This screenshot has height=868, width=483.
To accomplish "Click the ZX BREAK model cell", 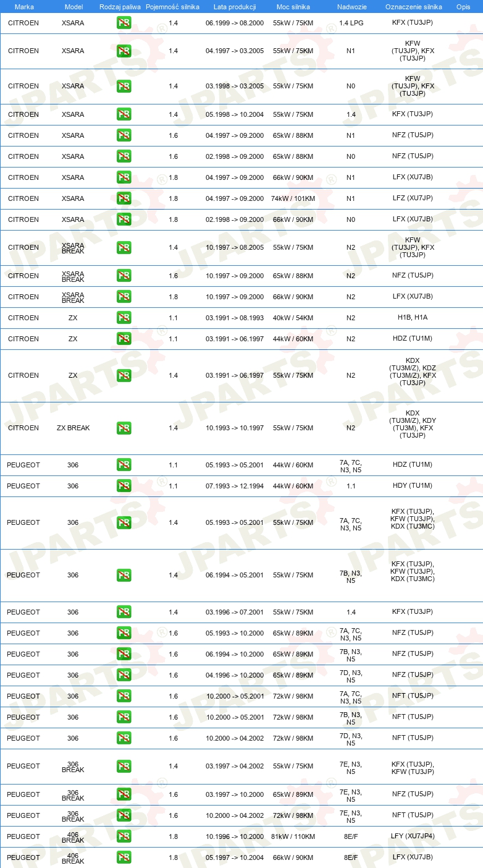I will 73,428.
